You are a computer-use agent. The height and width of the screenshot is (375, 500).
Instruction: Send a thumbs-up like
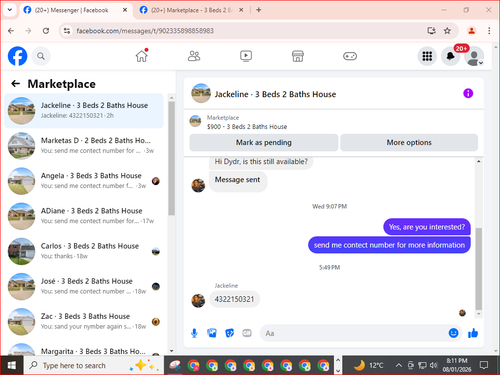point(473,333)
